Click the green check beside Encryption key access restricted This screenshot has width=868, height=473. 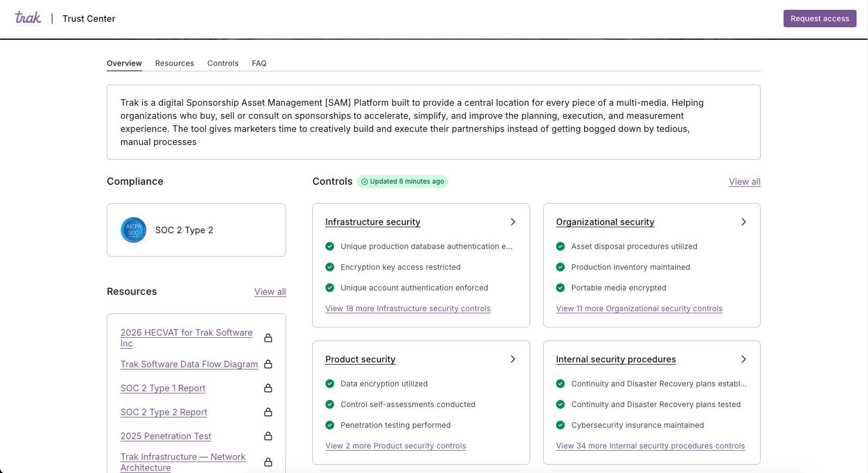(330, 267)
